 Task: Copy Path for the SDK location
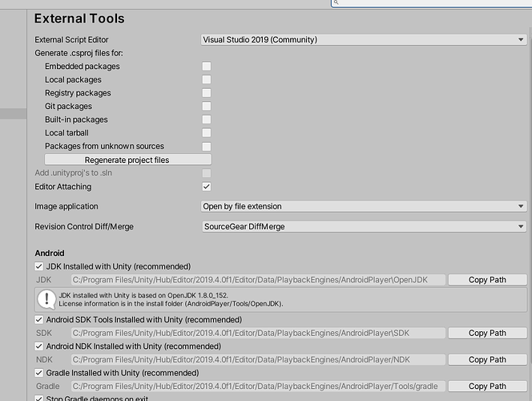(x=488, y=333)
